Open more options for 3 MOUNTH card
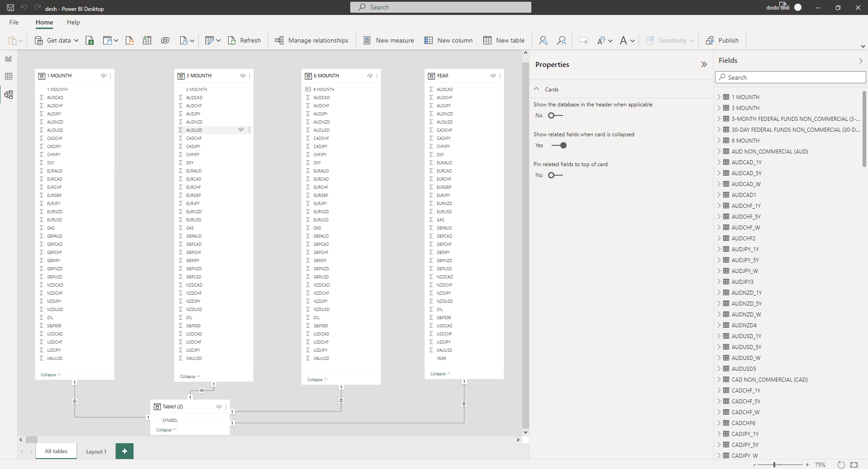Image resolution: width=868 pixels, height=469 pixels. tap(250, 76)
